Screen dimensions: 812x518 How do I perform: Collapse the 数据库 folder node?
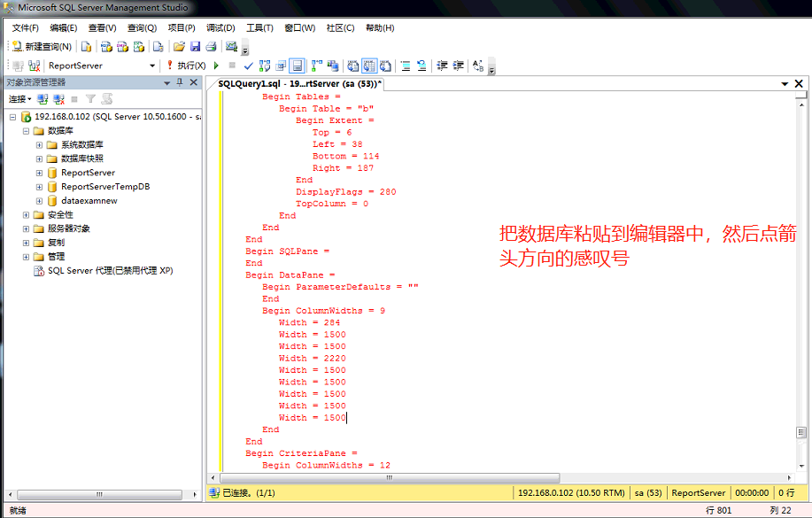point(26,131)
